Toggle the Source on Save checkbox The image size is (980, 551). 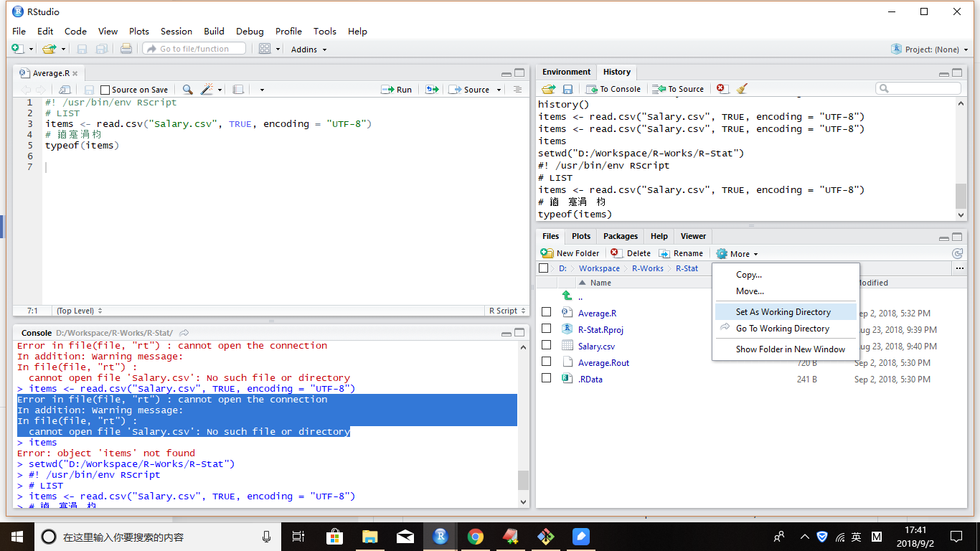(x=105, y=90)
